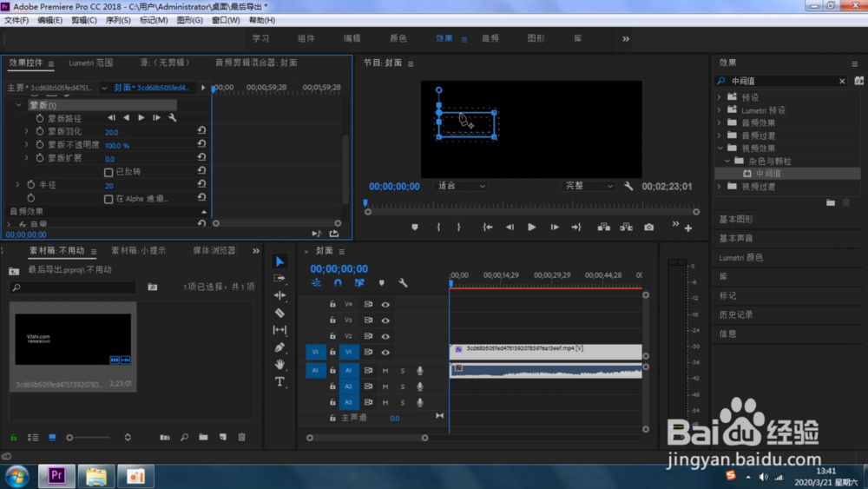Viewport: 868px width, 489px height.
Task: Open the History panel
Action: (736, 314)
